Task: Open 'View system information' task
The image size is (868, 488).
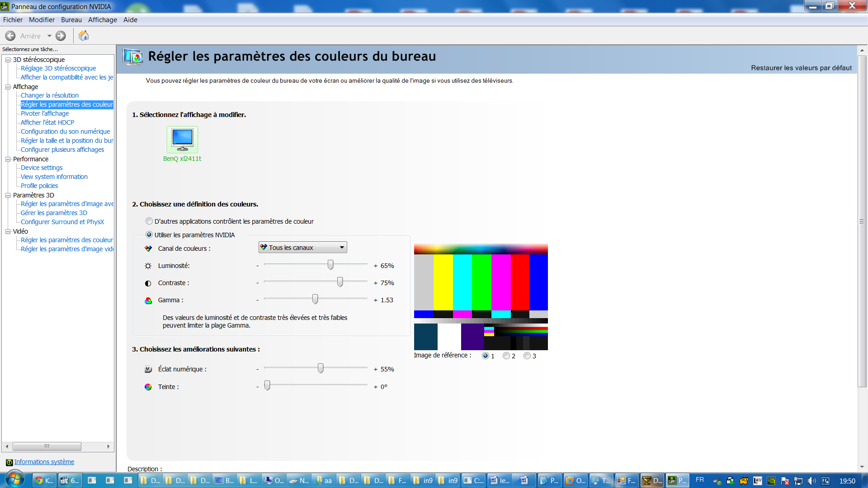Action: 54,177
